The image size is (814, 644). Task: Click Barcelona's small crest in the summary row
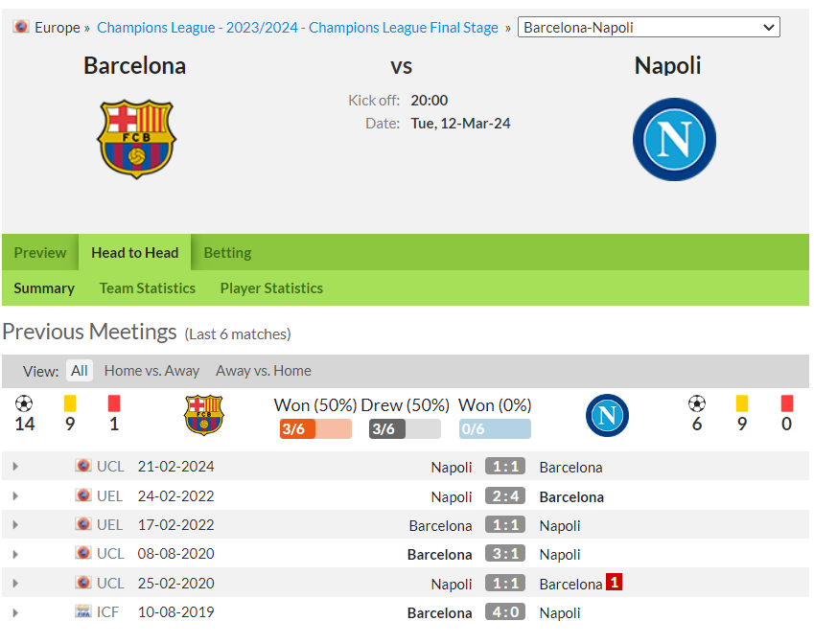click(204, 415)
